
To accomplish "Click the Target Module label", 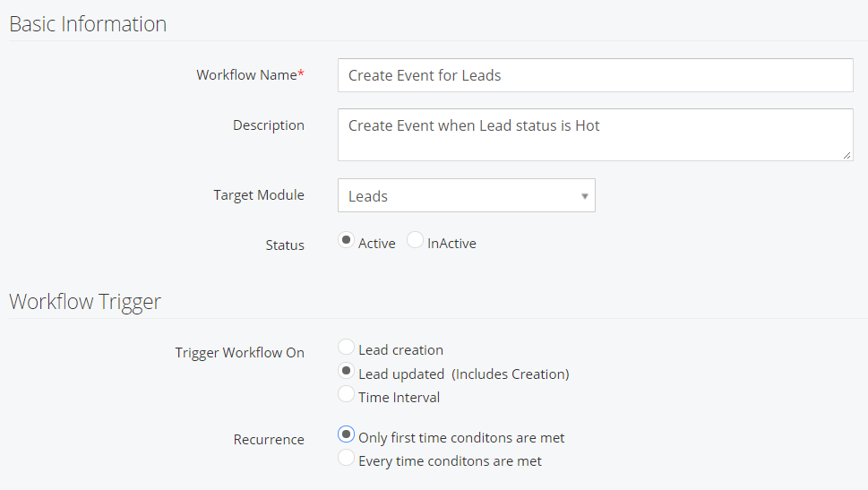I will (259, 195).
